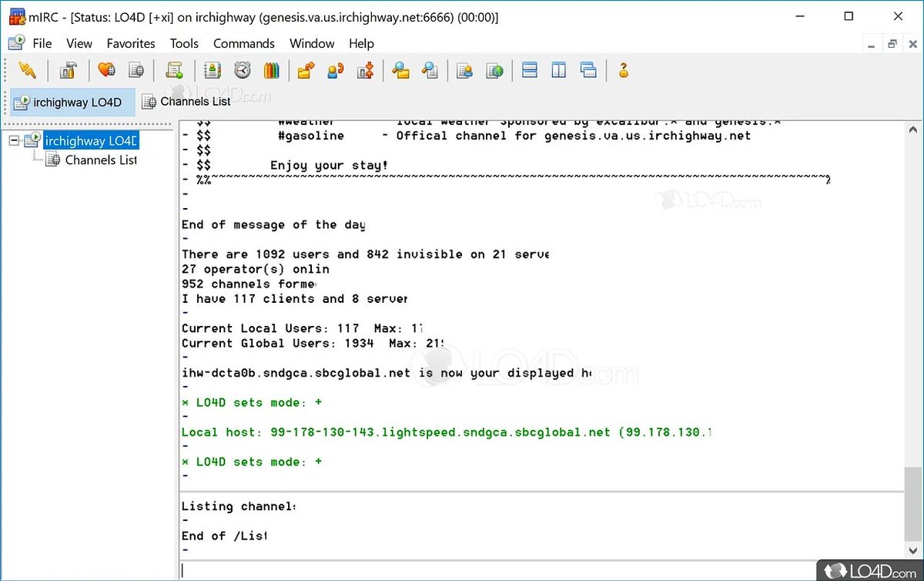Tile windows vertically toolbar icon
The height and width of the screenshot is (581, 924).
coord(559,70)
